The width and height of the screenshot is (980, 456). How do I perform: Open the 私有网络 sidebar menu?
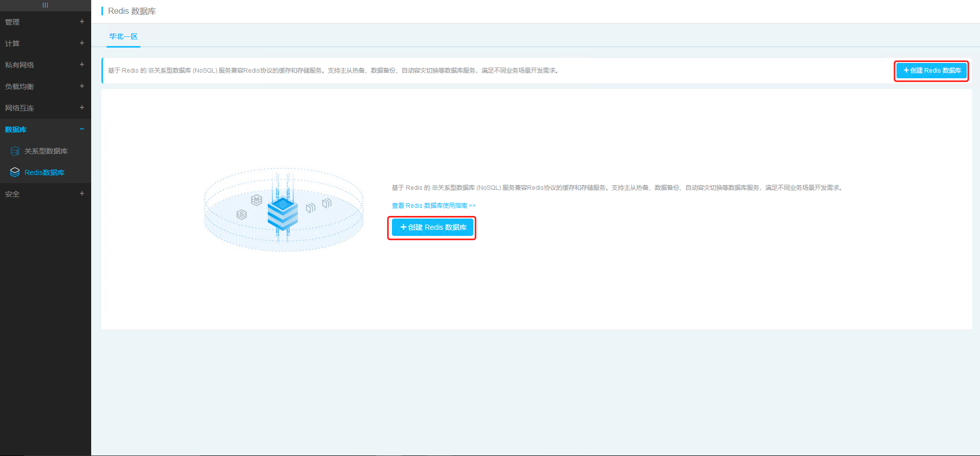pos(46,65)
